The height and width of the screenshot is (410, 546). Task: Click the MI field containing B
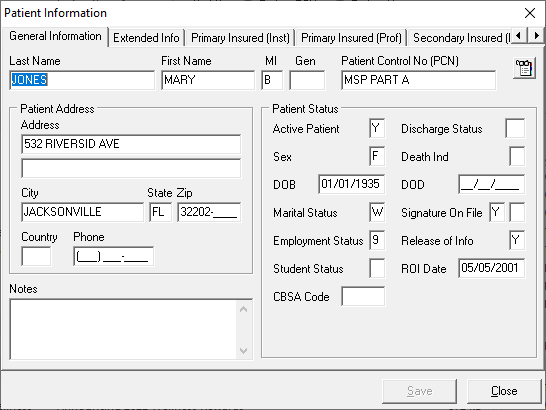coord(272,80)
